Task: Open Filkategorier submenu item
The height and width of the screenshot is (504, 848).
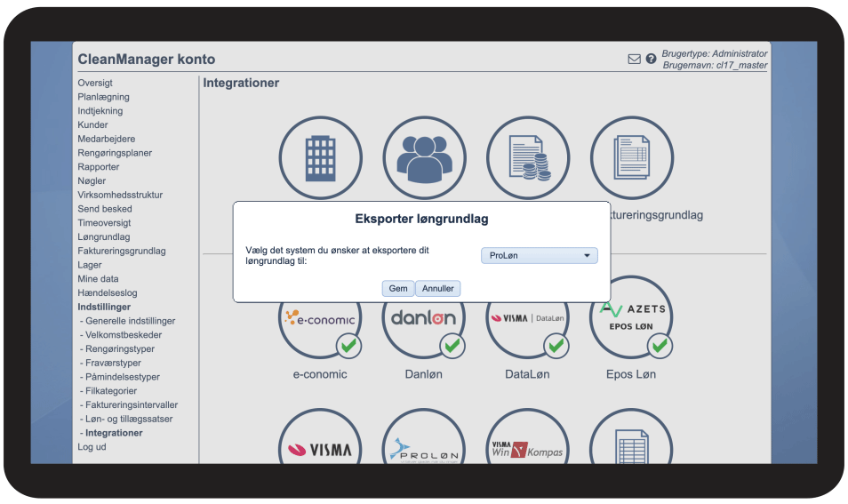Action: pyautogui.click(x=108, y=391)
